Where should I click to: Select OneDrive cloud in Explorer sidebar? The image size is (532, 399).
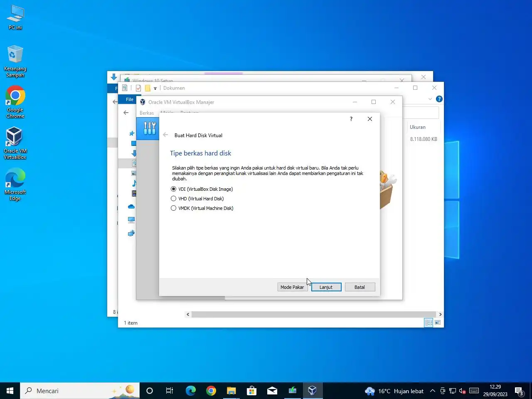(131, 207)
